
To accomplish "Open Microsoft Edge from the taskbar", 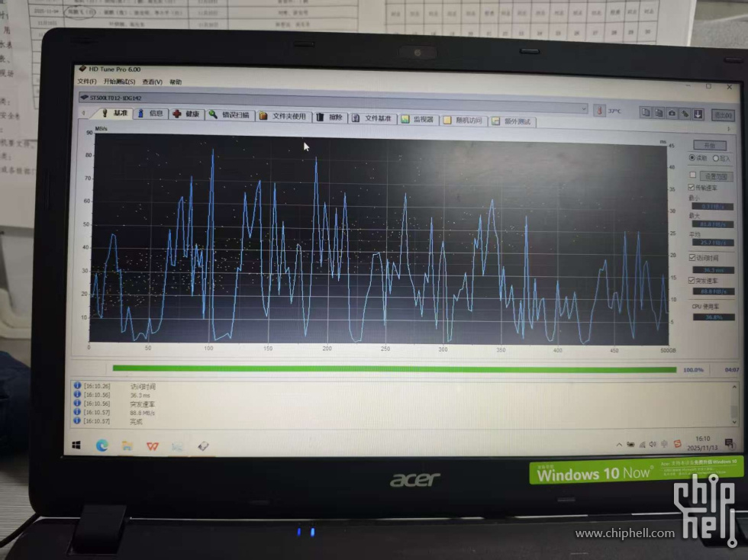I will click(x=102, y=445).
